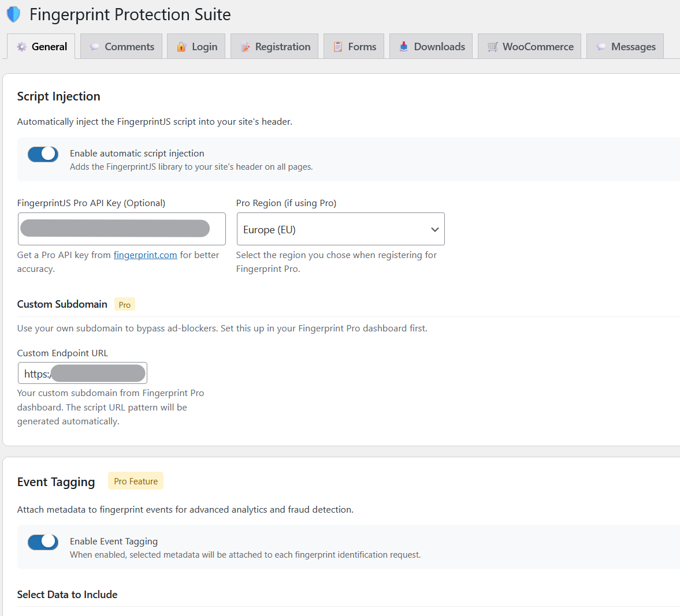Click 'Enable automatic script injection' label

click(137, 154)
